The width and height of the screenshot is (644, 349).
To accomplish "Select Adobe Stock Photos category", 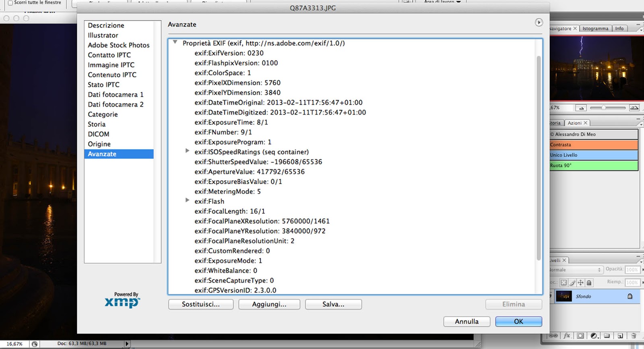I will pyautogui.click(x=119, y=45).
